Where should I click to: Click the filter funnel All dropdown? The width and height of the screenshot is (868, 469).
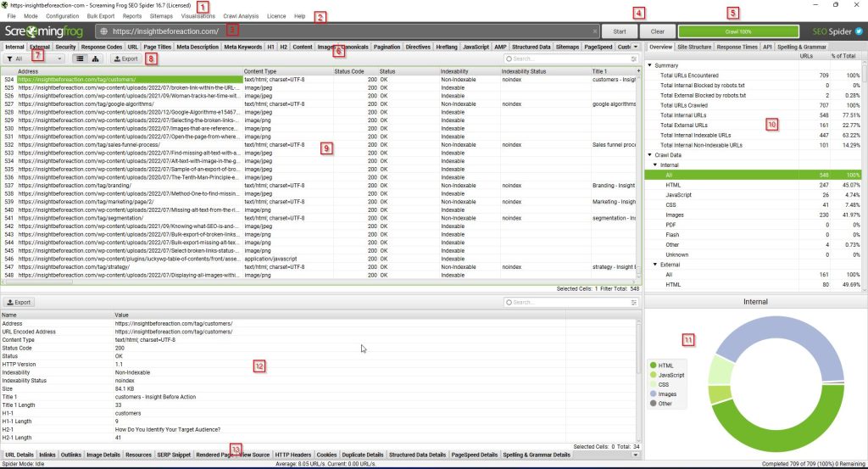pos(34,59)
